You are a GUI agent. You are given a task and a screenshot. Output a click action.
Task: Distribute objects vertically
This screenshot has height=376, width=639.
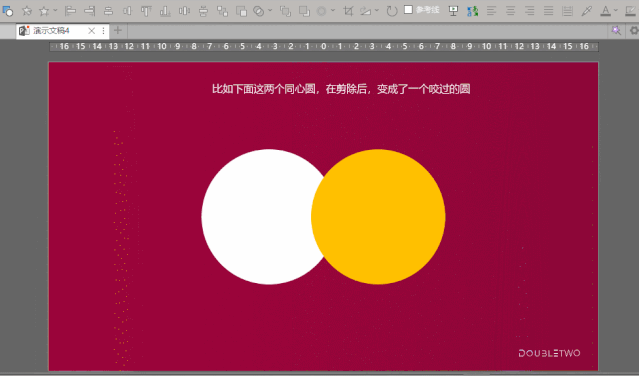coord(203,11)
